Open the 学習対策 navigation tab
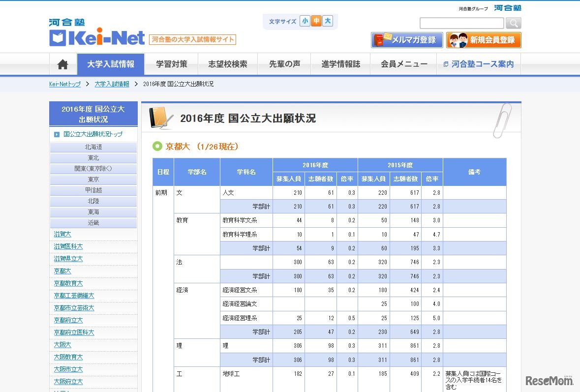Image resolution: width=580 pixels, height=392 pixels. click(171, 64)
